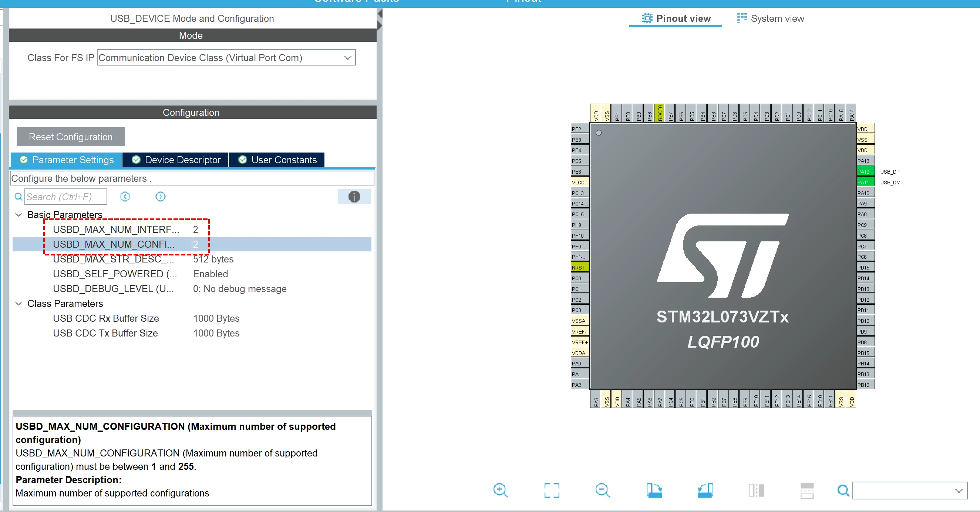This screenshot has height=512, width=980.
Task: Open the pin search dropdown
Action: [910, 490]
